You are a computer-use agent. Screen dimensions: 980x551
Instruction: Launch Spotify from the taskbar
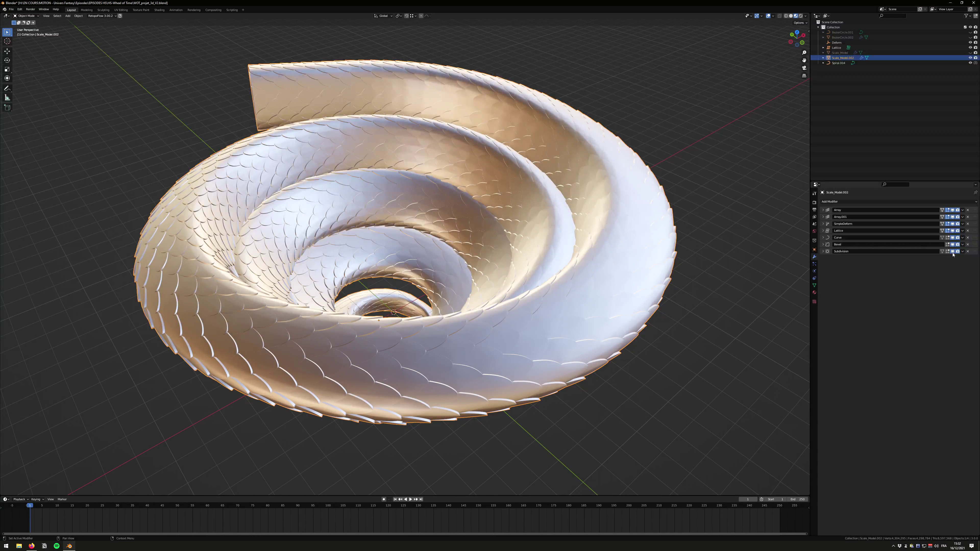(57, 546)
